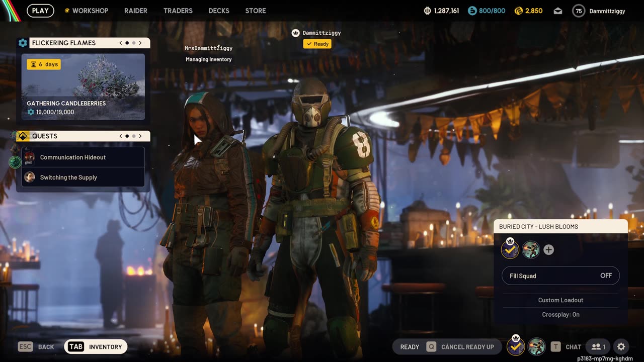Open the Dammittziggy profile name
The image size is (644, 362).
607,11
